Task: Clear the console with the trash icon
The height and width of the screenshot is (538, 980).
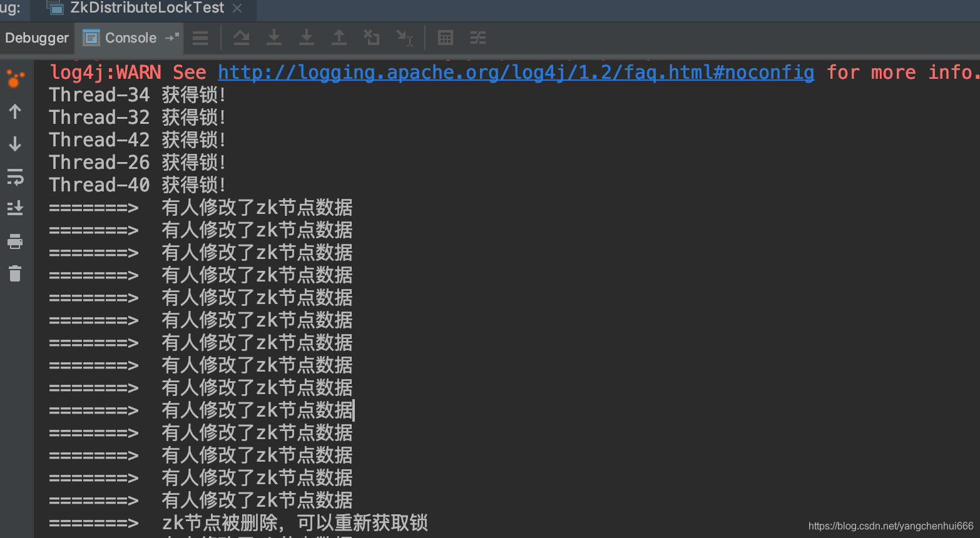Action: click(15, 274)
